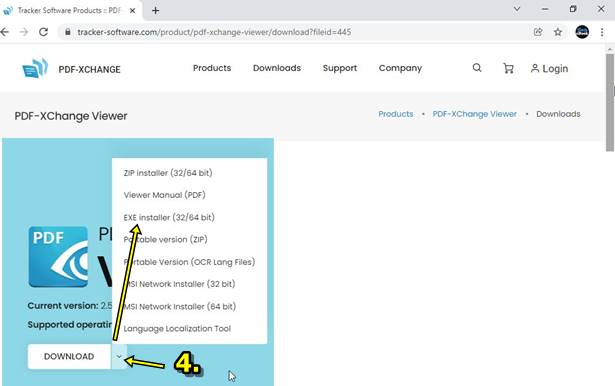This screenshot has width=615, height=386.
Task: Choose MSI Network Installer (32 bit)
Action: [x=179, y=284]
